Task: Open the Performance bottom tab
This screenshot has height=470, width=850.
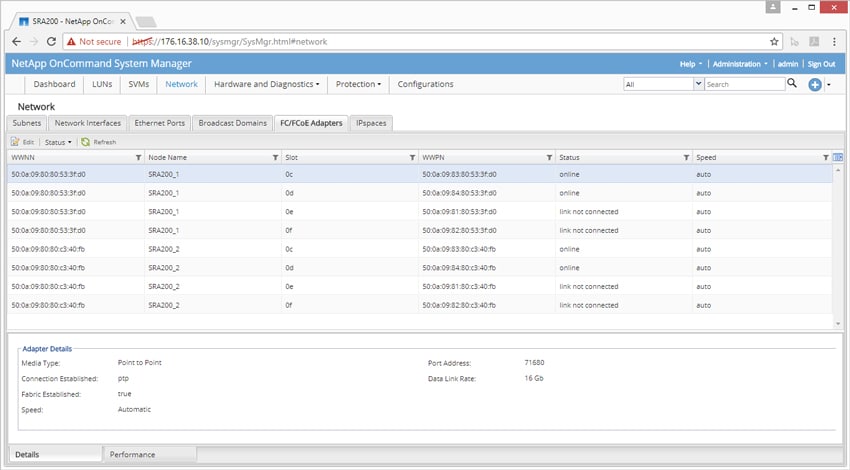Action: point(150,454)
